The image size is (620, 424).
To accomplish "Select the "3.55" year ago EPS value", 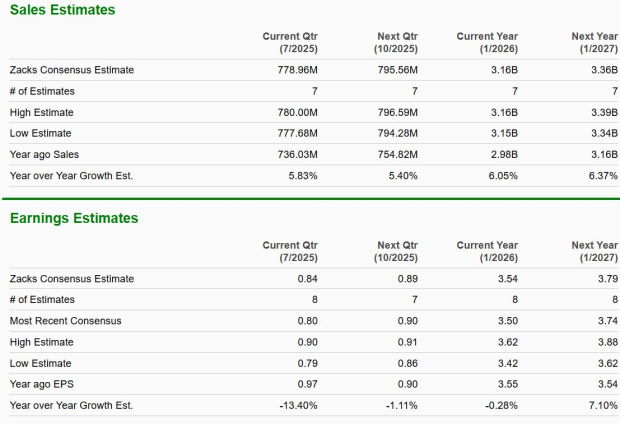I will (x=508, y=384).
